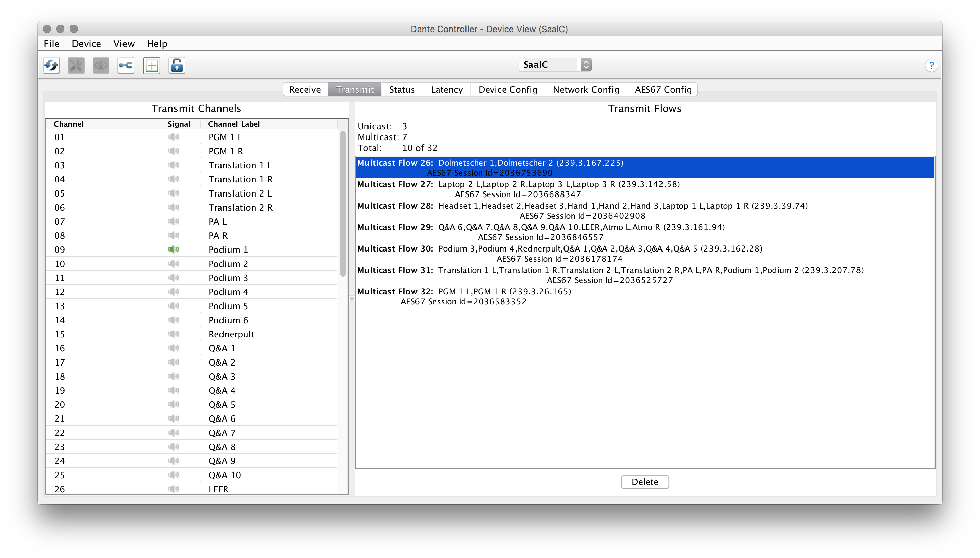This screenshot has width=980, height=558.
Task: Open help question mark icon
Action: (931, 65)
